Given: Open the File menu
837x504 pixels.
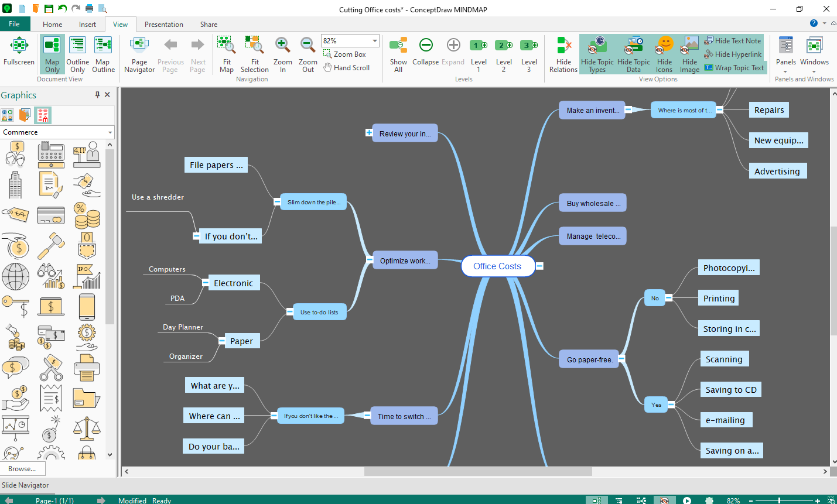Looking at the screenshot, I should (15, 24).
